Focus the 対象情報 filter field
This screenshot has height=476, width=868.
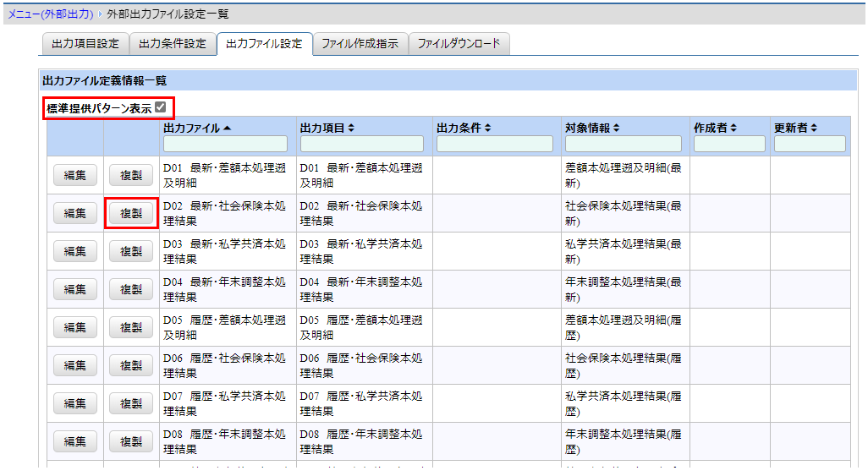[x=624, y=144]
